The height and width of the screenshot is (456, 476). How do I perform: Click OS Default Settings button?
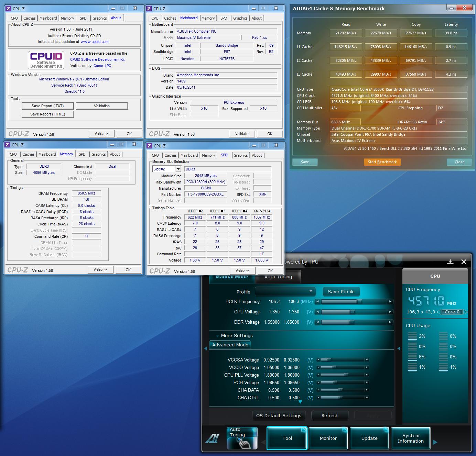(279, 415)
